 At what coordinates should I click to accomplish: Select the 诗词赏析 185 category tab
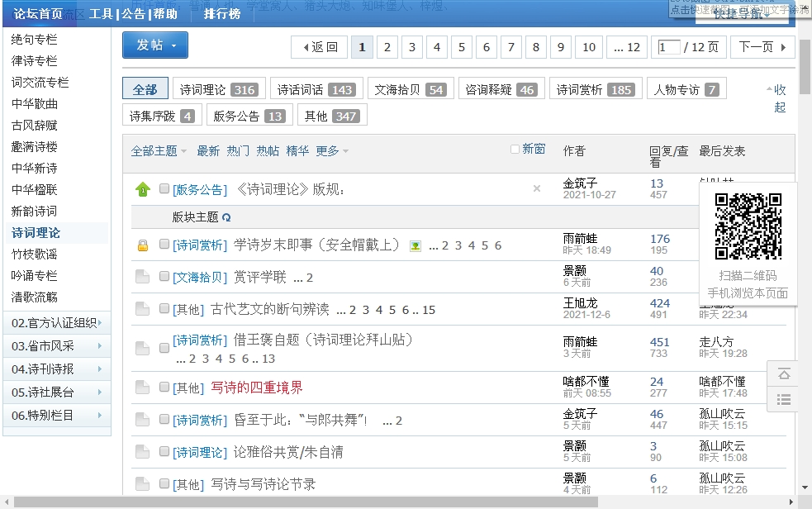click(x=596, y=89)
